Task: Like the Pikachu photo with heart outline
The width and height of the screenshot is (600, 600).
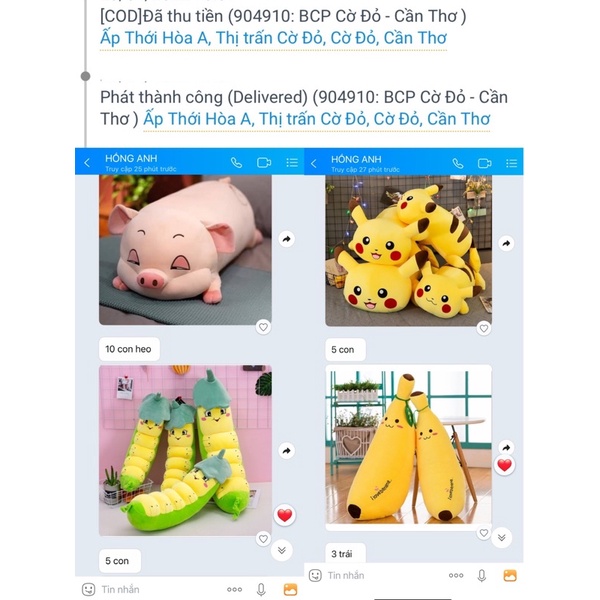Action: [x=484, y=328]
